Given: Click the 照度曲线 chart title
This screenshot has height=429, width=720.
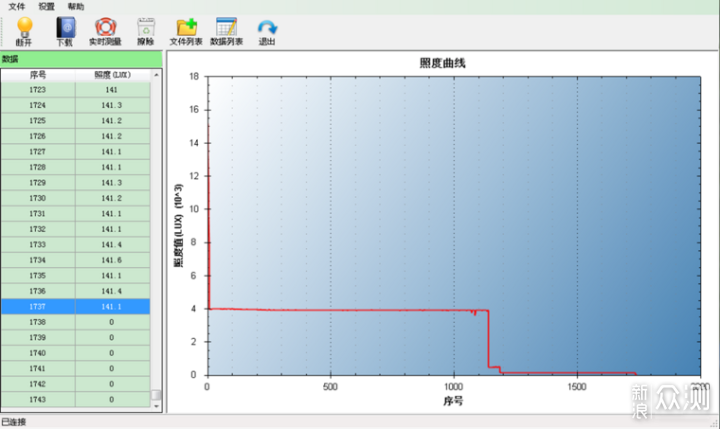Looking at the screenshot, I should point(442,63).
